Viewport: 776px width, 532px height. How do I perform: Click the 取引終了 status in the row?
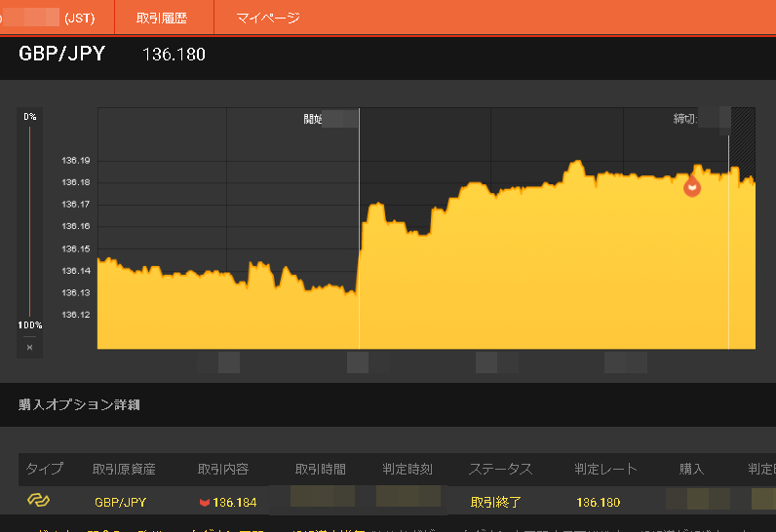[x=496, y=503]
